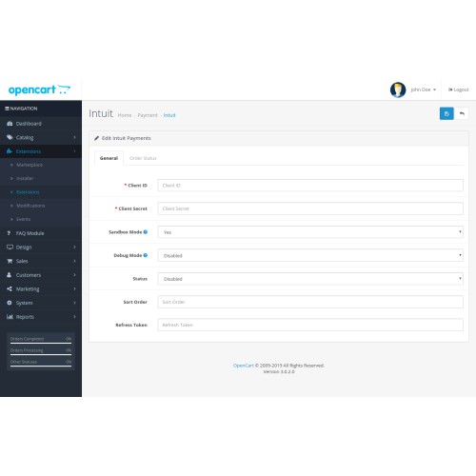Expand the Customers sidebar menu
This screenshot has height=476, width=476.
coord(41,275)
